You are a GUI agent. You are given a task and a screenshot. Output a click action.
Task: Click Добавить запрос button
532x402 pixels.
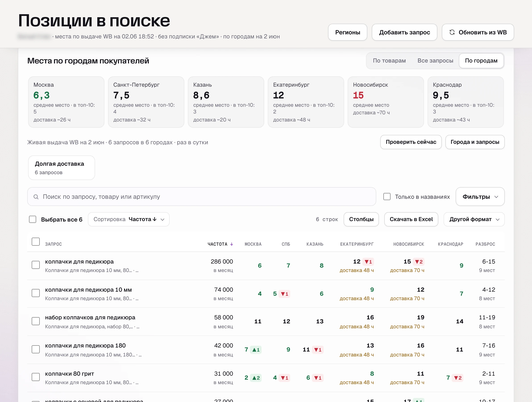(x=404, y=32)
